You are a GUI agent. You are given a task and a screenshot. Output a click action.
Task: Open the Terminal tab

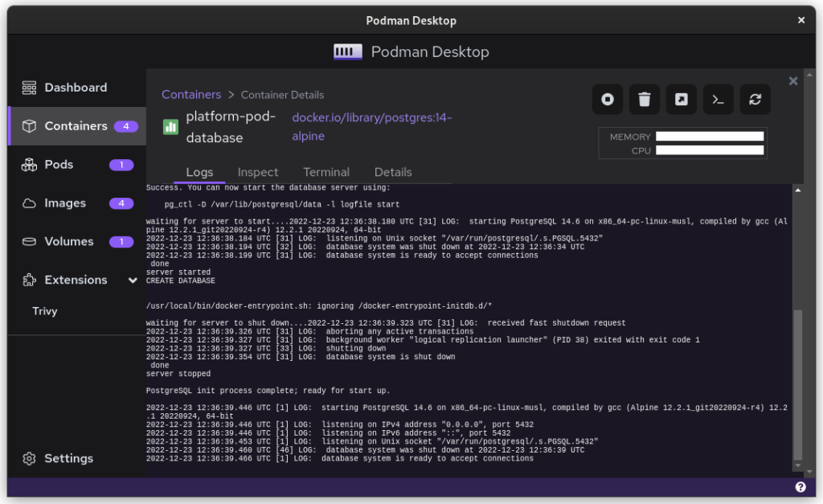coord(326,172)
